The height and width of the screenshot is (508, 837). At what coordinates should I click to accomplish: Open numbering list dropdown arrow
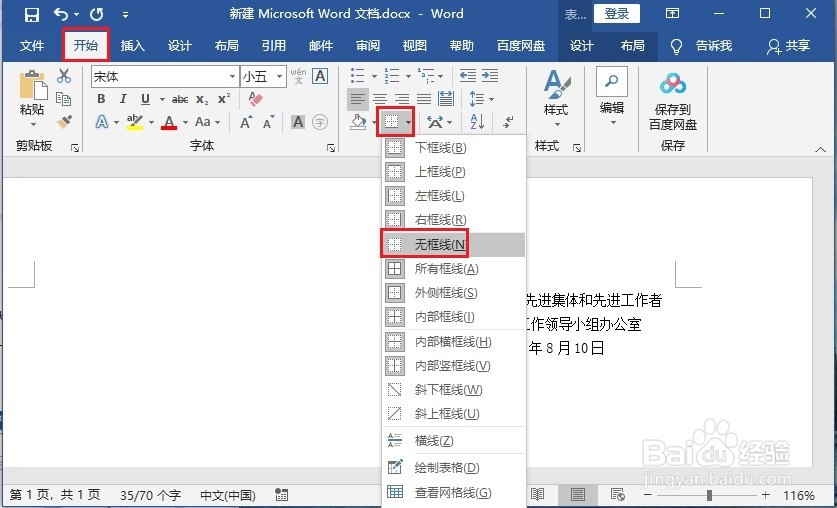coord(408,76)
